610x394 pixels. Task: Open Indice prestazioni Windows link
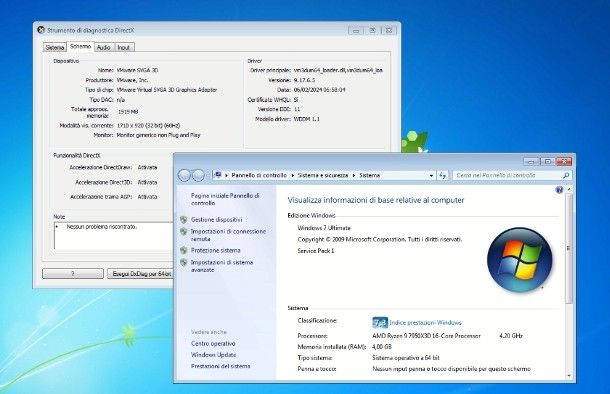[x=425, y=322]
